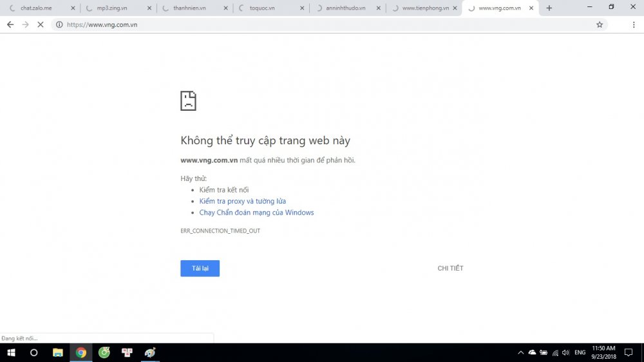The width and height of the screenshot is (644, 362).
Task: Open Coc Coc browser in taskbar
Action: 104,352
